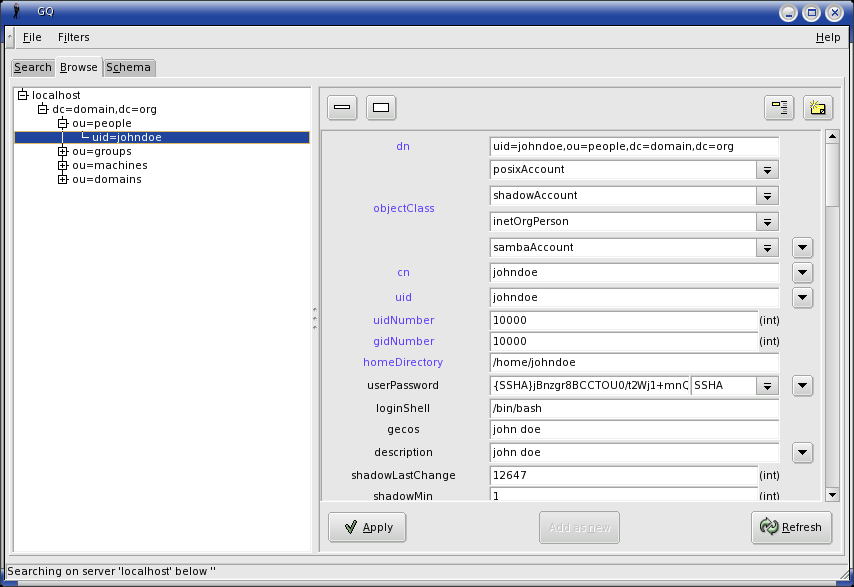Screen dimensions: 854x587
Task: Click the arrow button beside uid field
Action: coord(802,298)
